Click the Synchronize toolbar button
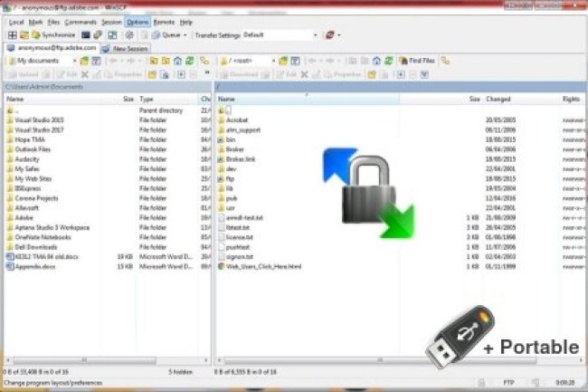This screenshot has width=588, height=392. [53, 35]
